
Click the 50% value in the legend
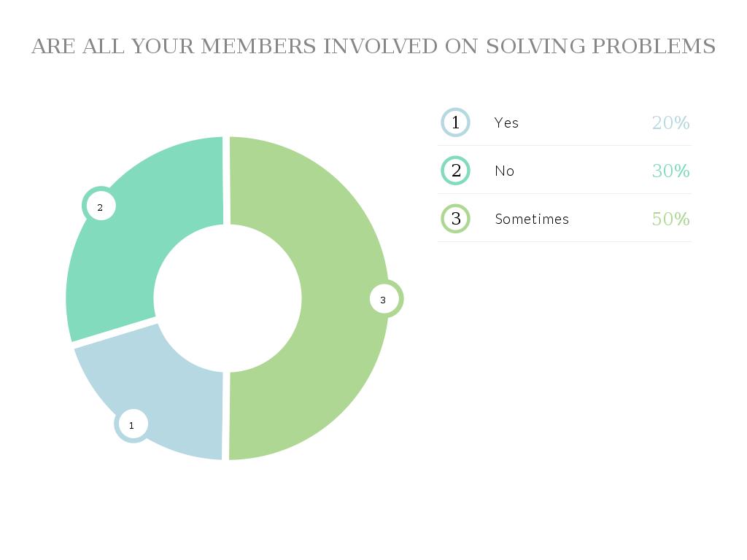pos(670,219)
